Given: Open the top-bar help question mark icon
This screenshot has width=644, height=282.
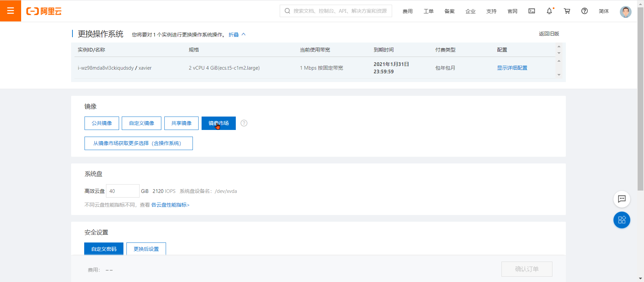Looking at the screenshot, I should click(585, 11).
